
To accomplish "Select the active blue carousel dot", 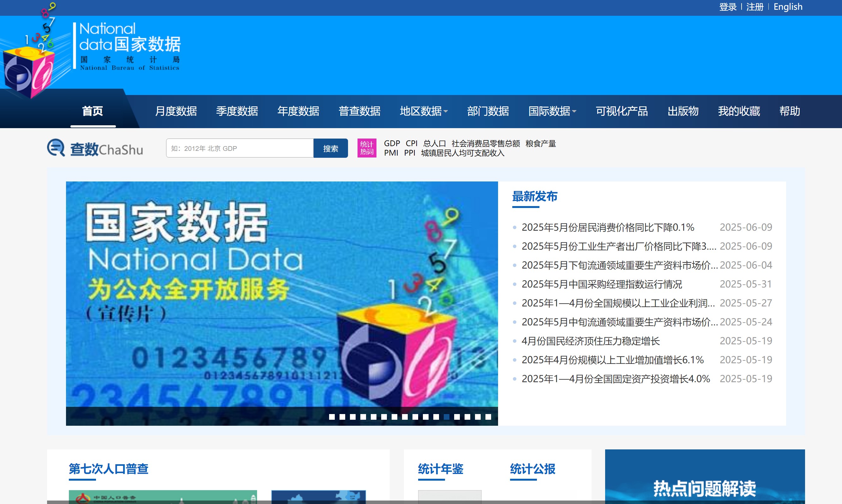I will point(447,417).
